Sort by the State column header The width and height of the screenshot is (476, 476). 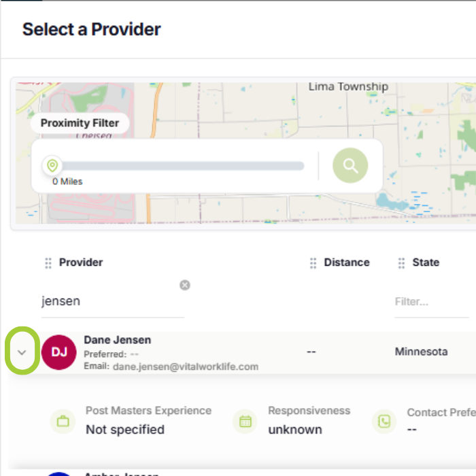click(426, 262)
